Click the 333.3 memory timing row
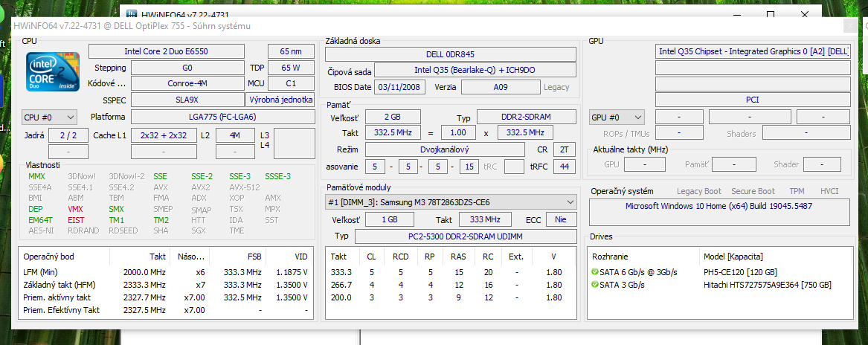 pos(451,272)
